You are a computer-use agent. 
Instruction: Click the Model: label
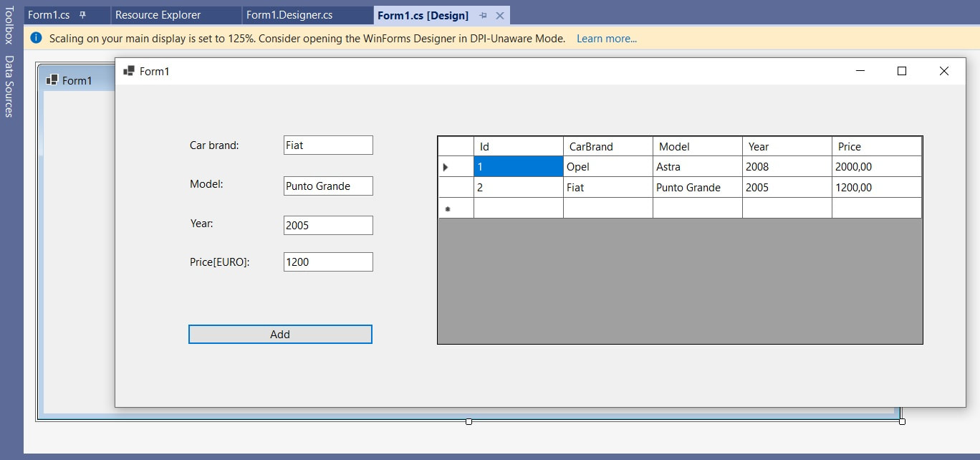[x=206, y=184]
